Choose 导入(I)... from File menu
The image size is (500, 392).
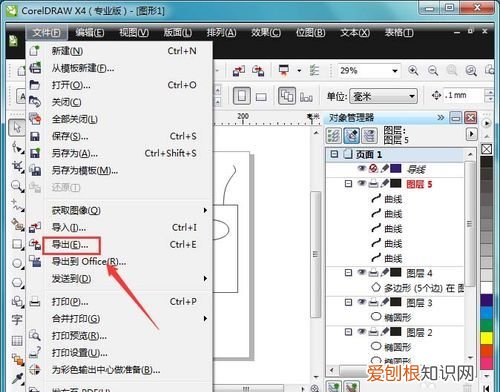coord(119,228)
